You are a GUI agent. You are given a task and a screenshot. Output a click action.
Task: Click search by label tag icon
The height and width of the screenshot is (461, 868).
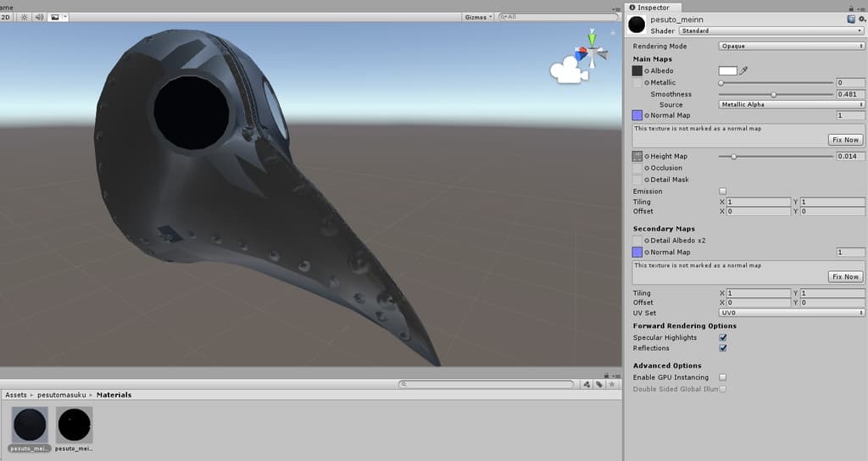598,384
